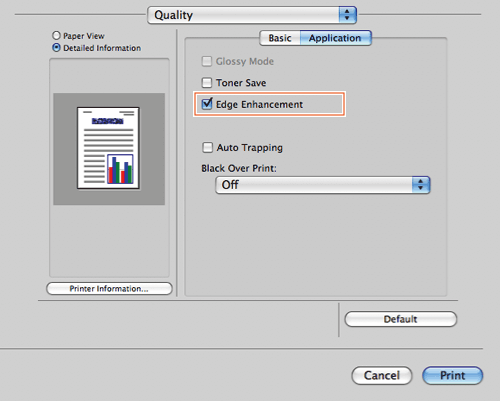The width and height of the screenshot is (500, 401).
Task: Click the Printer Information button
Action: (109, 289)
